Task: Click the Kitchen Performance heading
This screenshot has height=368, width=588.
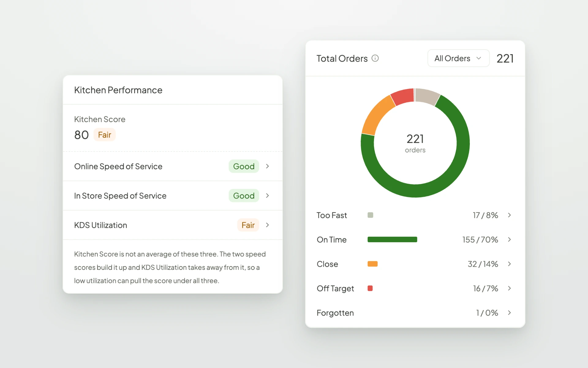Action: point(118,90)
